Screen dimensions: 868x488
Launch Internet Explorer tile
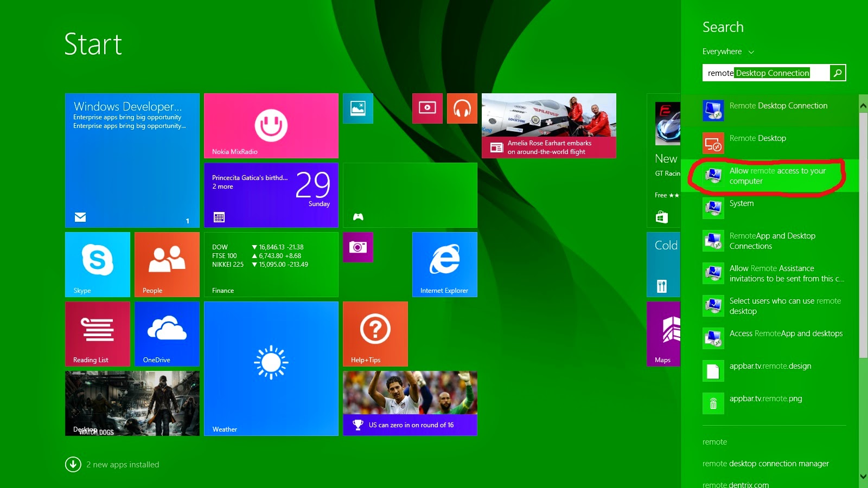point(445,265)
